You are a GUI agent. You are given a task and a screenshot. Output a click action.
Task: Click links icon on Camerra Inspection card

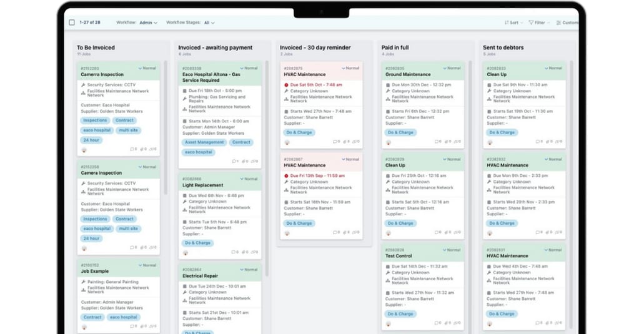tap(152, 149)
